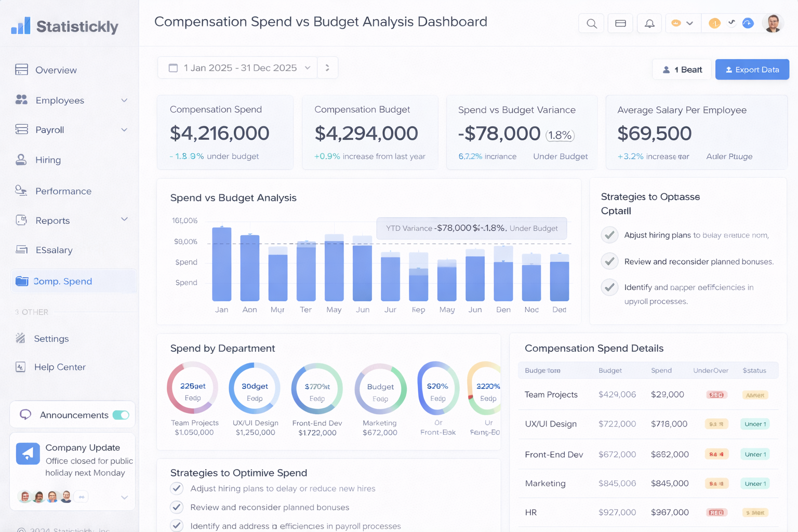The height and width of the screenshot is (532, 798).
Task: Open the notifications bell
Action: [649, 23]
